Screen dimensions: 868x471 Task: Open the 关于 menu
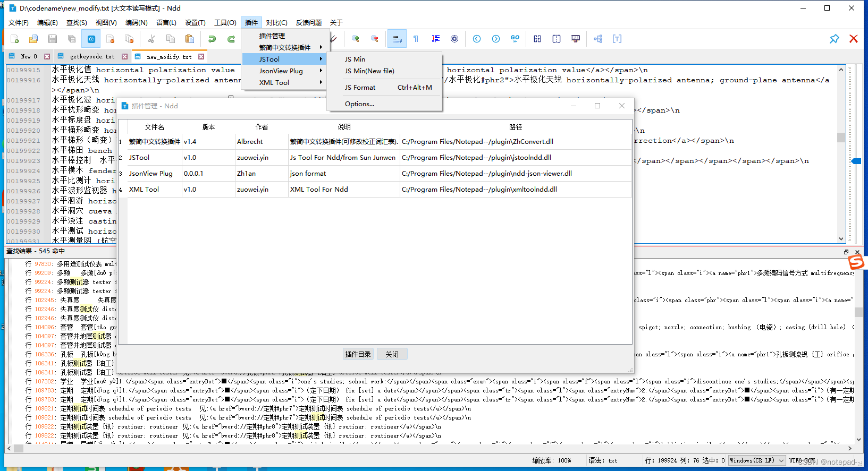[x=336, y=22]
